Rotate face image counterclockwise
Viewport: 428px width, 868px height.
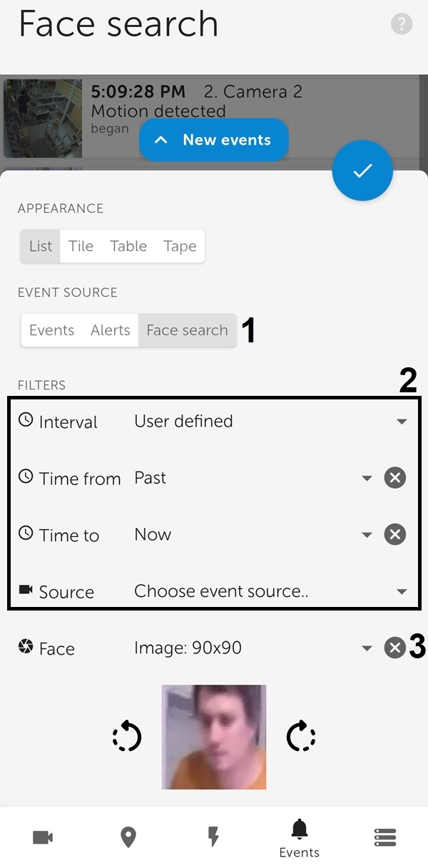pyautogui.click(x=127, y=737)
